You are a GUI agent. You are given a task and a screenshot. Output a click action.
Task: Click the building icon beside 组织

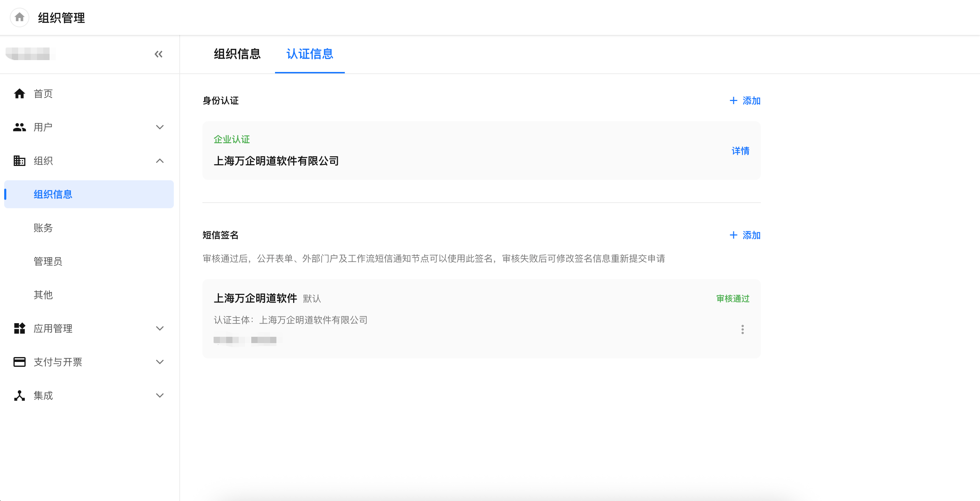[x=20, y=161]
